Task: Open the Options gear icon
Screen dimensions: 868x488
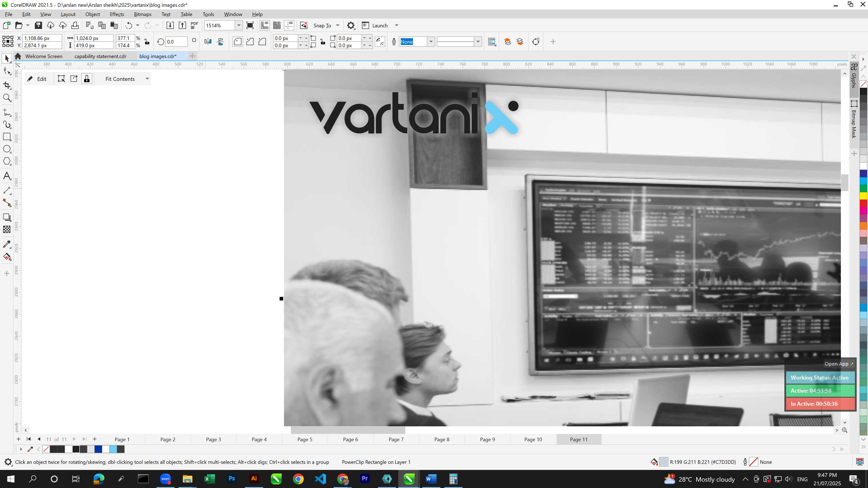Action: (351, 26)
